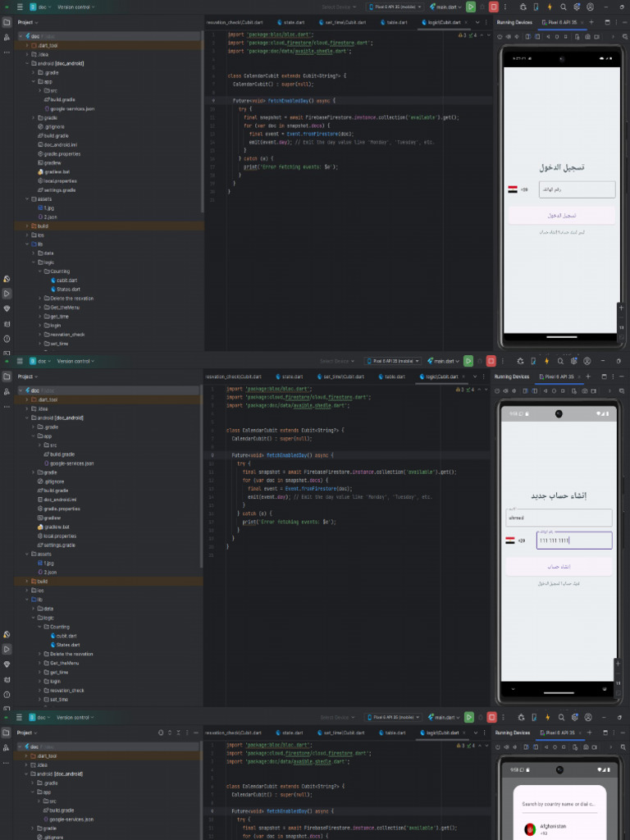Open the Pixel 8 API 35 device dropdown in top toolbar
The width and height of the screenshot is (630, 840).
pos(395,7)
